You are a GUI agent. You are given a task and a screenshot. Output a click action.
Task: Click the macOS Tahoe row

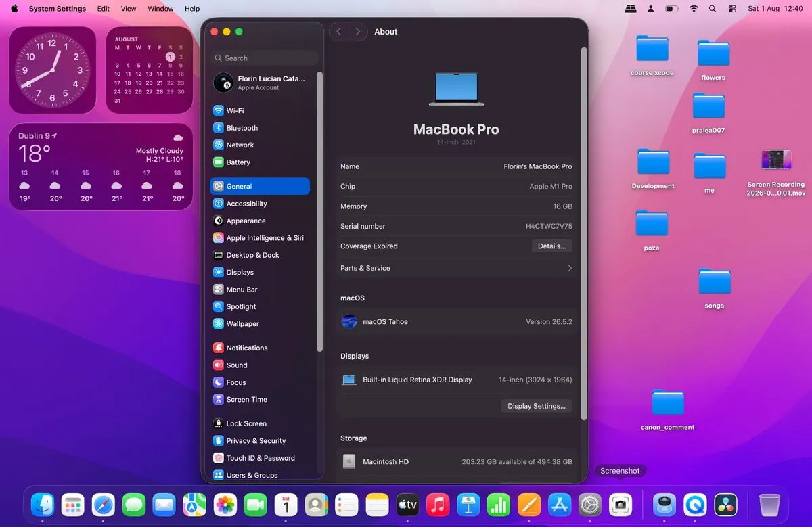[456, 321]
